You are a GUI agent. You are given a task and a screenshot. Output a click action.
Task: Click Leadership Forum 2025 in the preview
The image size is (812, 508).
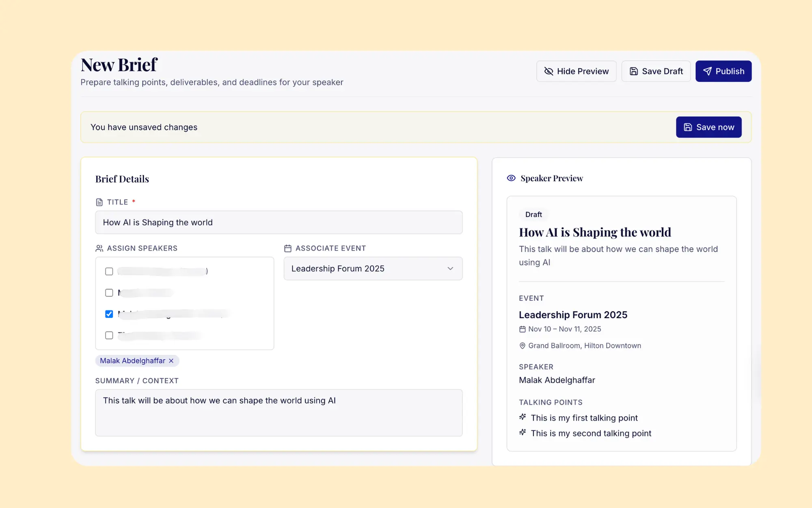pos(573,315)
